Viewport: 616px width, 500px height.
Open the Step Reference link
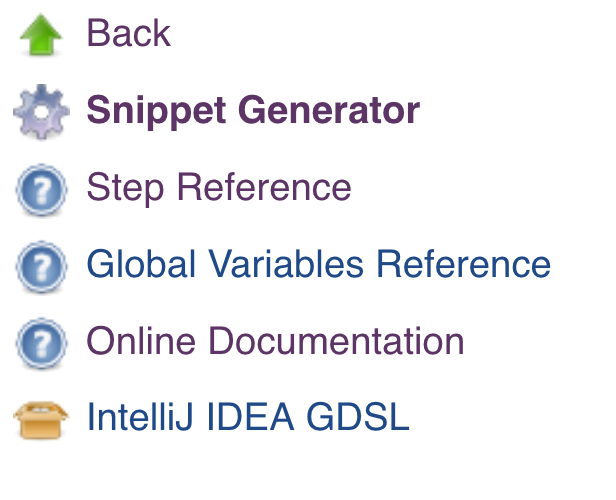pyautogui.click(x=219, y=188)
